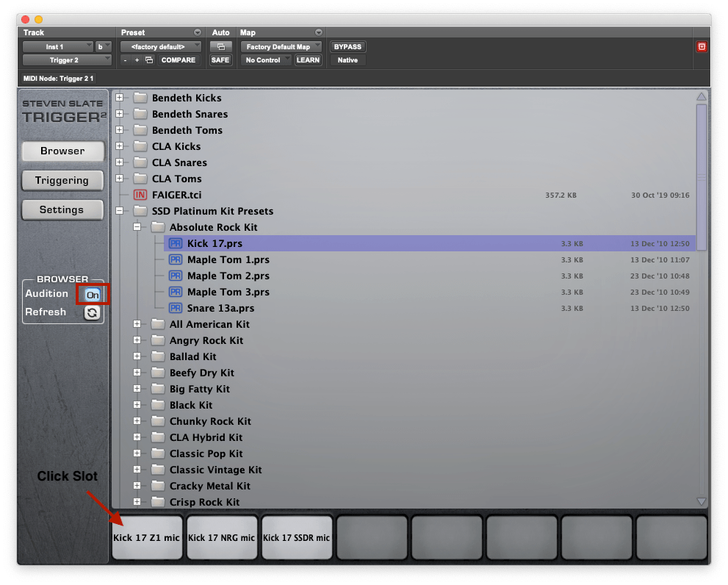Click the IN icon of FAIGER.tci
728x585 pixels.
click(x=140, y=195)
